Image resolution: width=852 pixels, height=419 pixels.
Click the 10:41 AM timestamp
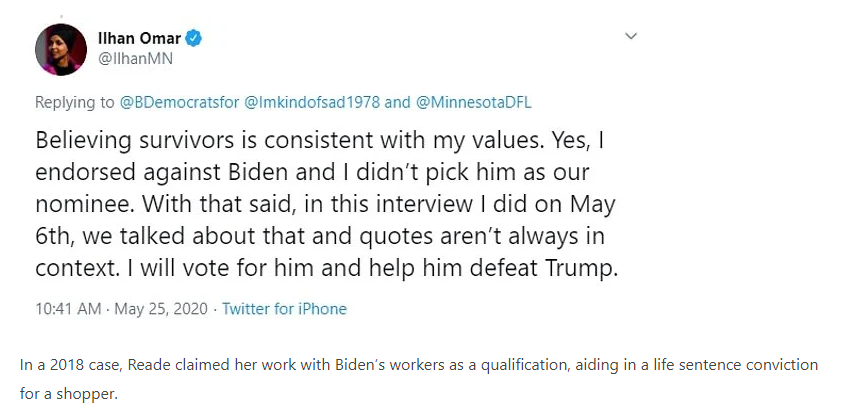[68, 309]
